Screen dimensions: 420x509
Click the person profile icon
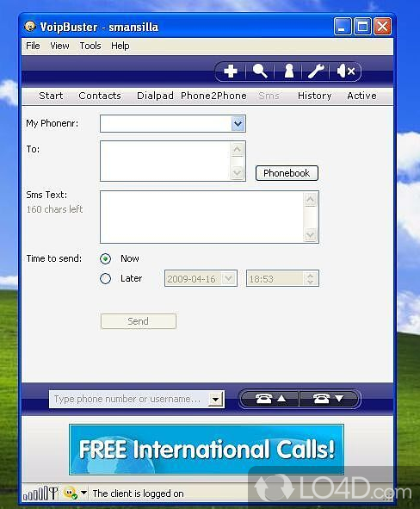click(288, 71)
